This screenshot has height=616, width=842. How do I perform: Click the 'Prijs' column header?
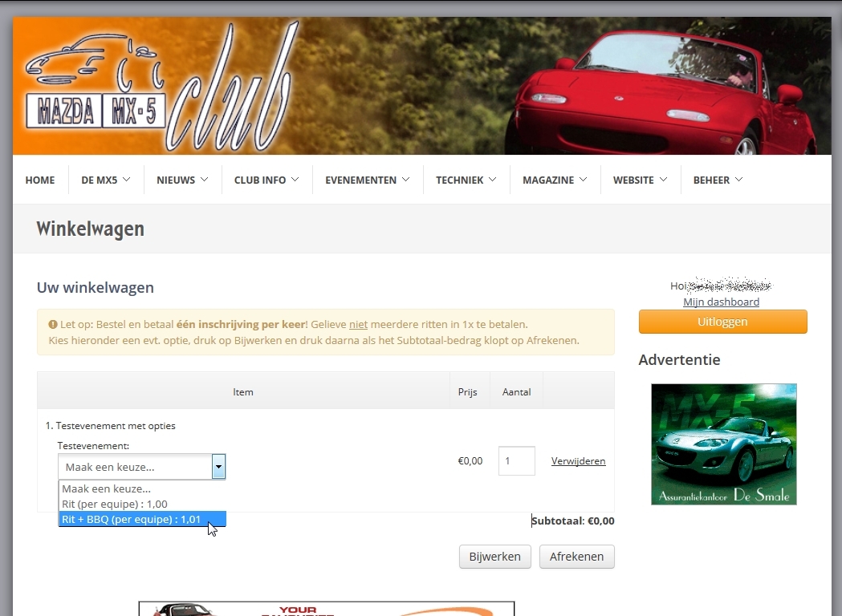468,391
